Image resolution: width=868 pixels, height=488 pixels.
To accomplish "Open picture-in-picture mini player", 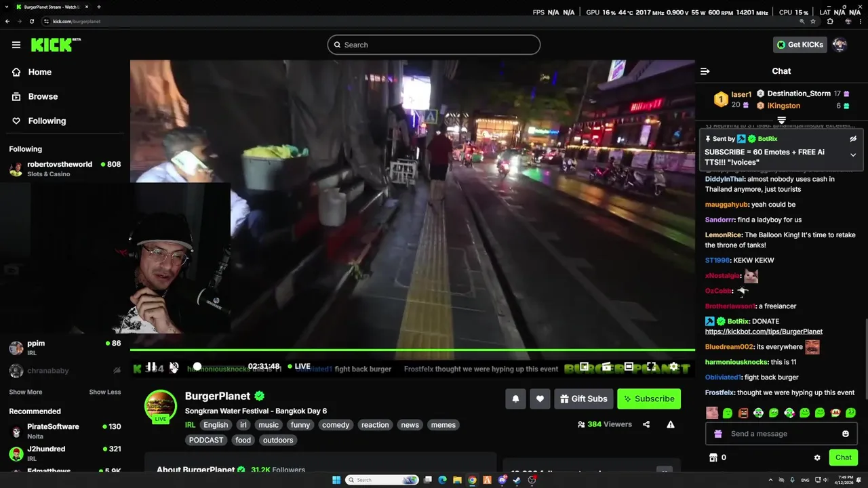I will point(584,367).
